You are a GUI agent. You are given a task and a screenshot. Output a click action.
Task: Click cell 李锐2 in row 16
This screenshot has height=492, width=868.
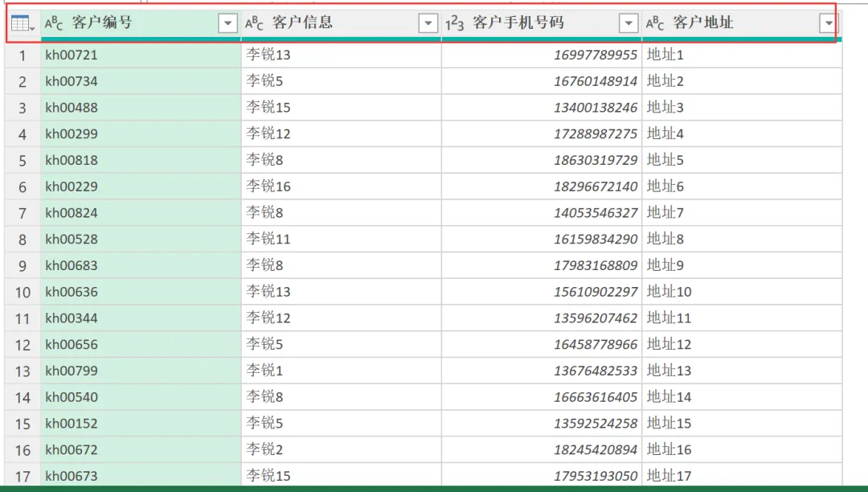tap(342, 449)
